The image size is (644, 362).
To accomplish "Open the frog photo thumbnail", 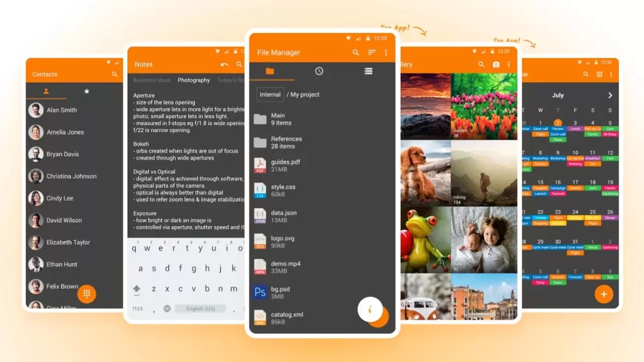I will [x=426, y=240].
